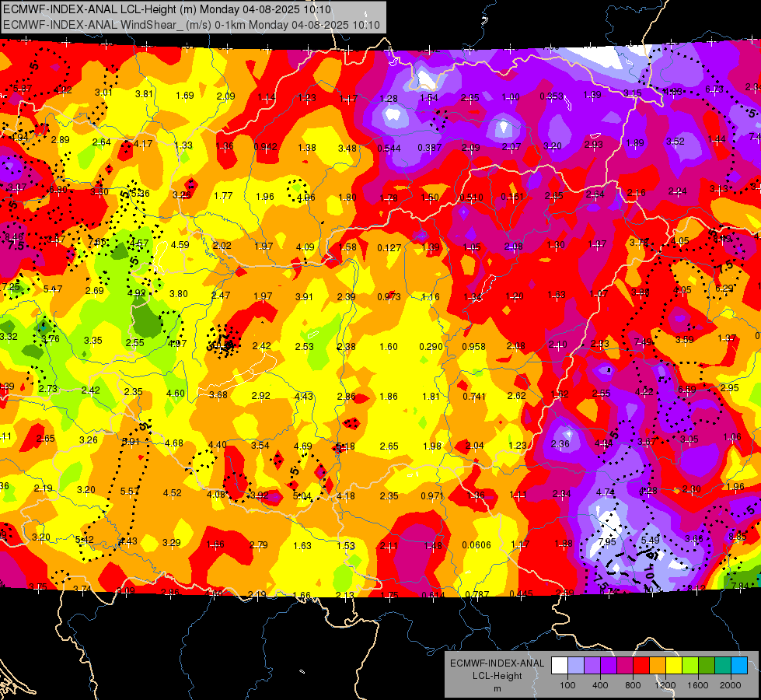Click the wind shear value 5.18
This screenshot has height=700, width=761.
(x=345, y=446)
